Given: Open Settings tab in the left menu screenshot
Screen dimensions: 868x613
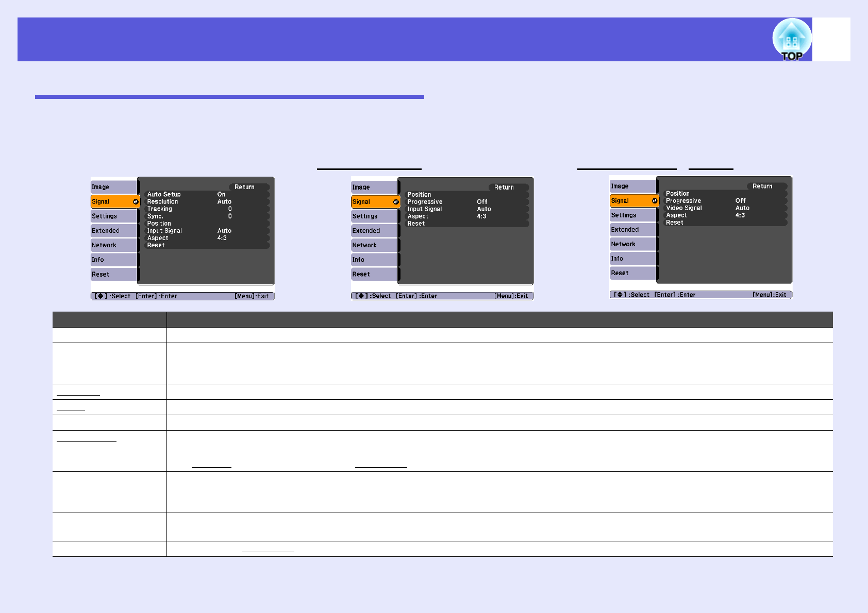Looking at the screenshot, I should tap(114, 216).
